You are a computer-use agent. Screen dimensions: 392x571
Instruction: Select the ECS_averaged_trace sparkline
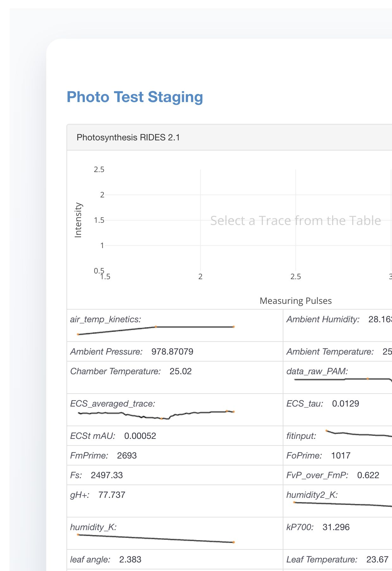[x=156, y=414]
